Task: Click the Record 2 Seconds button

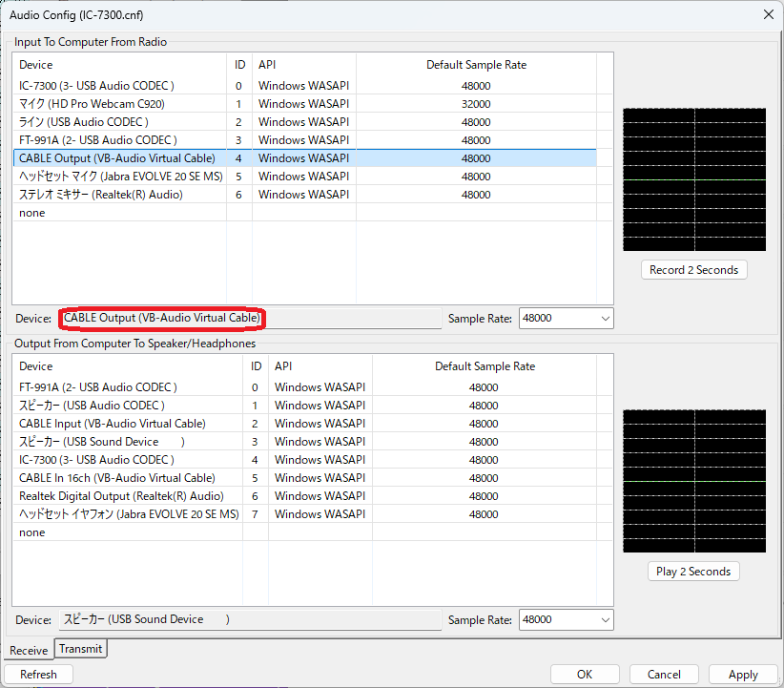Action: pyautogui.click(x=693, y=270)
